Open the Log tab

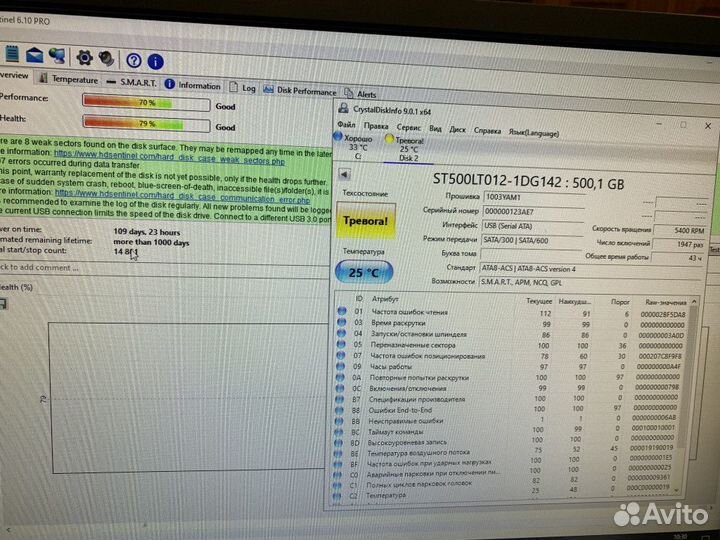pos(242,88)
